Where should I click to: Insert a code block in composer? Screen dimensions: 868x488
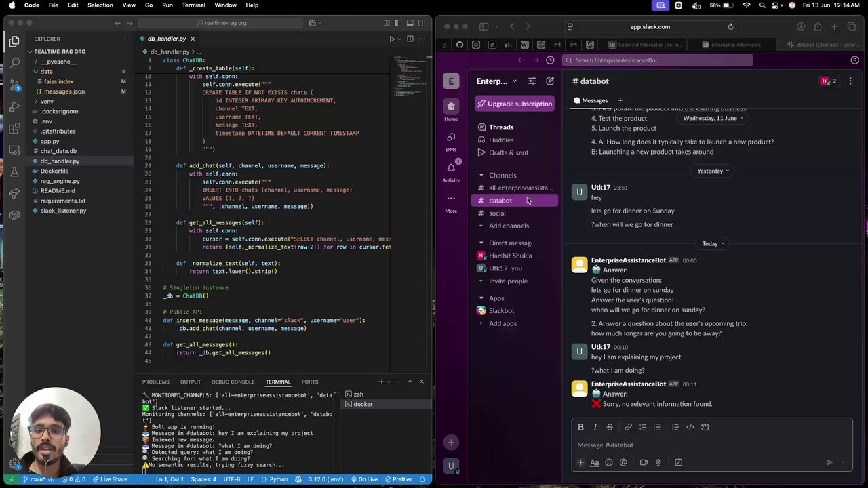[x=705, y=427]
